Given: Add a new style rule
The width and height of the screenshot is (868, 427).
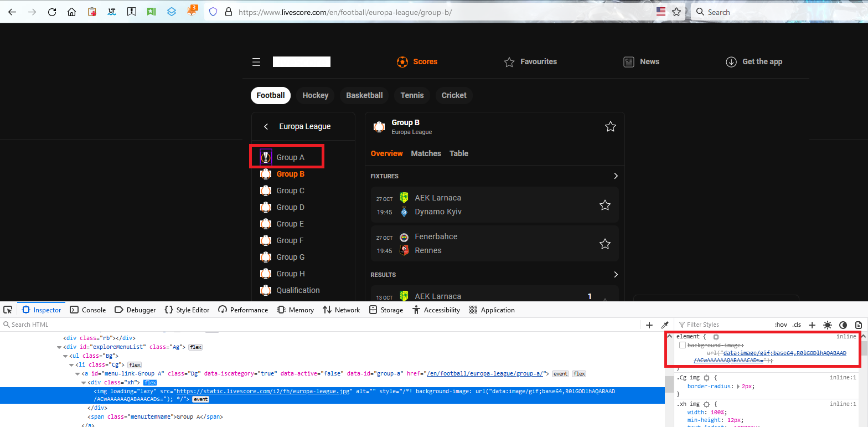Looking at the screenshot, I should click(x=812, y=325).
